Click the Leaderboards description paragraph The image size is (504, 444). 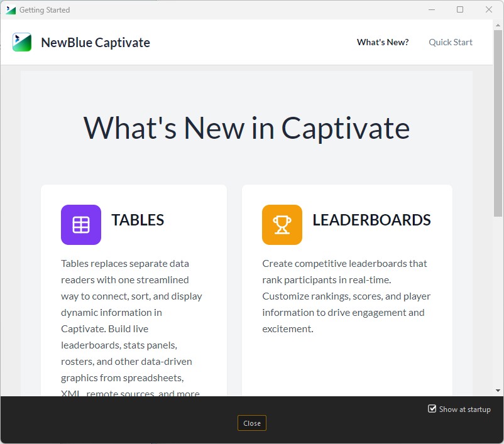click(346, 296)
